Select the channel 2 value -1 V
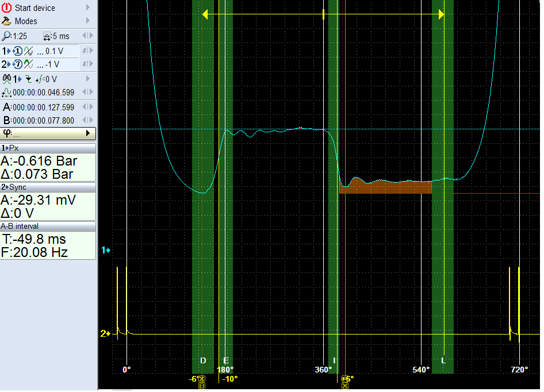The height and width of the screenshot is (392, 544). coord(52,64)
